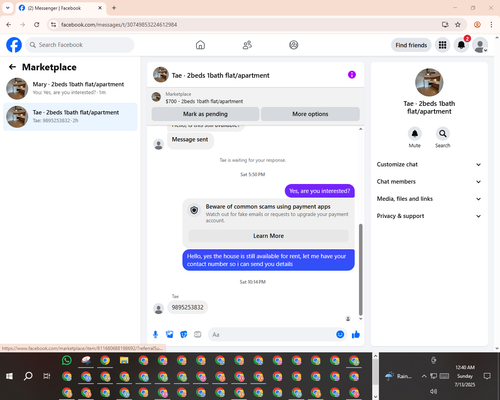
Task: Click More options button
Action: 310,114
